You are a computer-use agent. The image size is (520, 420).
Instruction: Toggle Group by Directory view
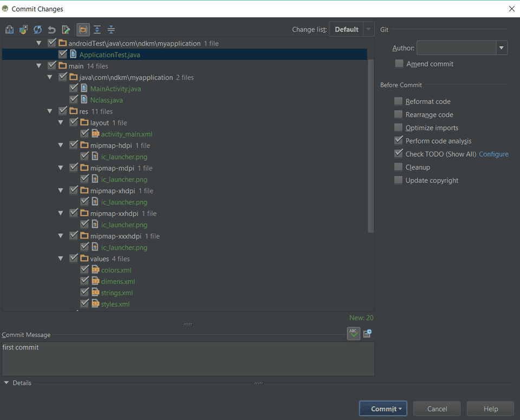83,29
